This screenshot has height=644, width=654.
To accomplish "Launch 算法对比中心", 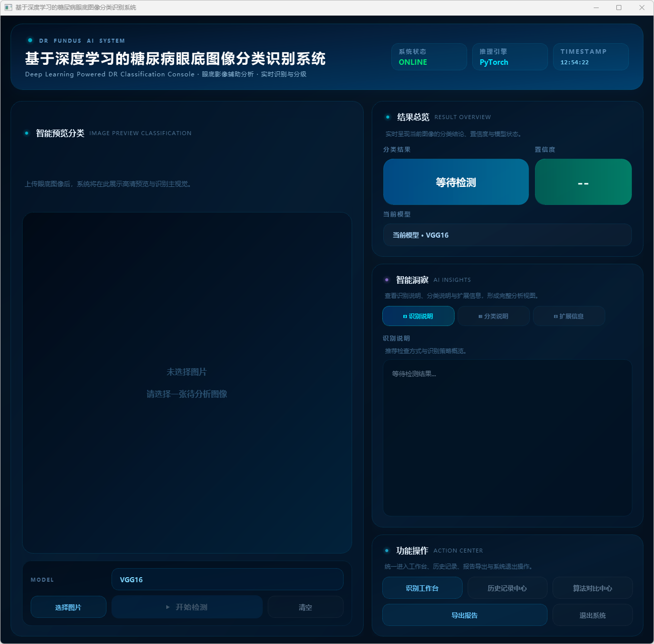I will tap(592, 588).
